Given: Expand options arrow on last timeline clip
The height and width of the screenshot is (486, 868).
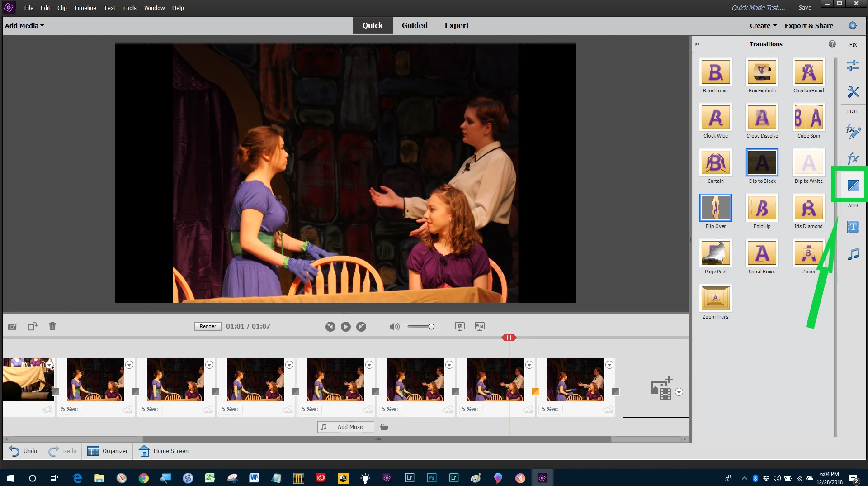Looking at the screenshot, I should pyautogui.click(x=609, y=365).
